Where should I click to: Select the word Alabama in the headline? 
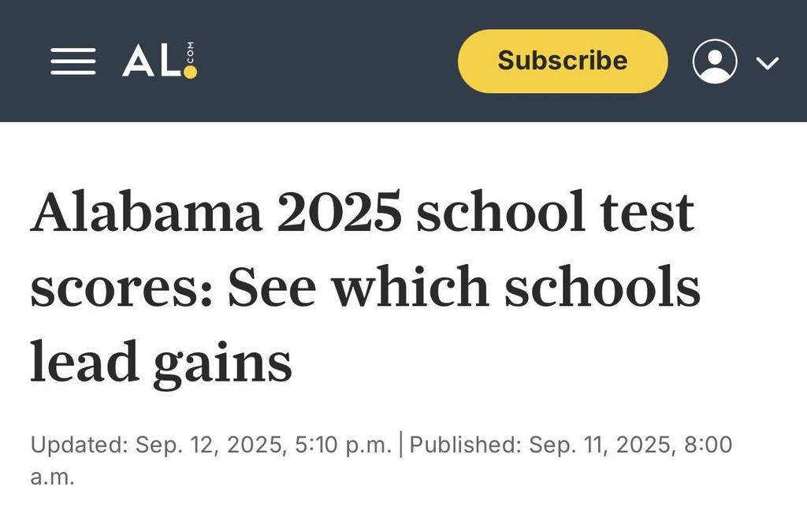(x=144, y=212)
